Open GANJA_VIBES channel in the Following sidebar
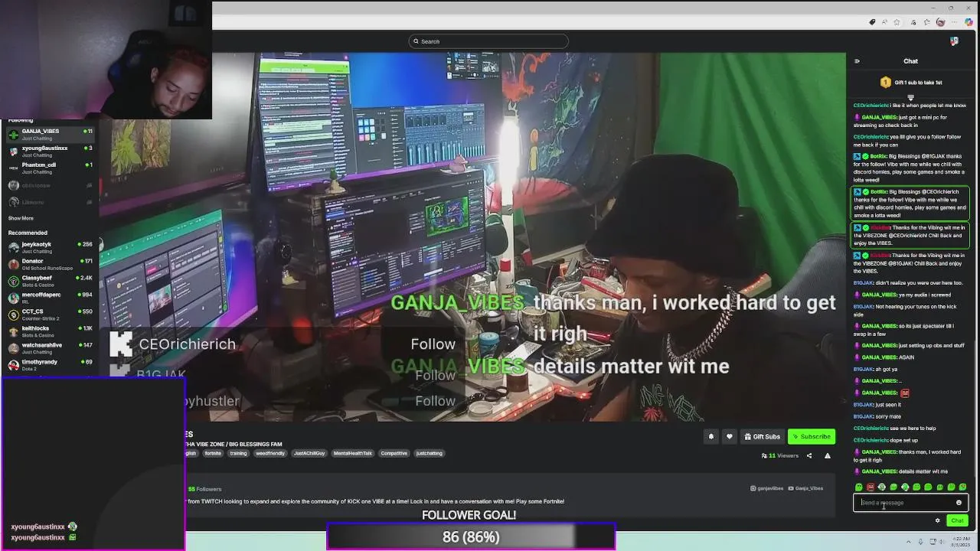 50,134
